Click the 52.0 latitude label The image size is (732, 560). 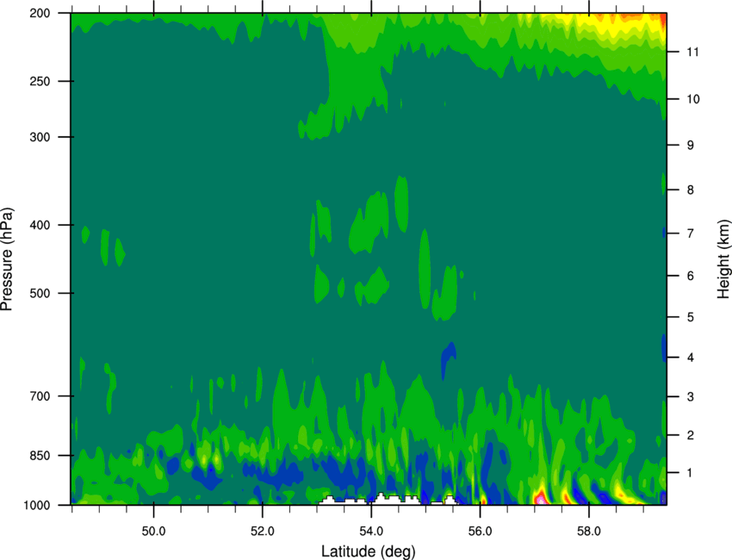(263, 532)
